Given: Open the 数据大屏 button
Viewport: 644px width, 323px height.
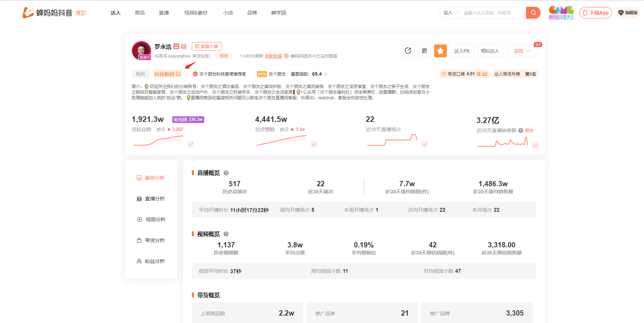Looking at the screenshot, I should [207, 46].
